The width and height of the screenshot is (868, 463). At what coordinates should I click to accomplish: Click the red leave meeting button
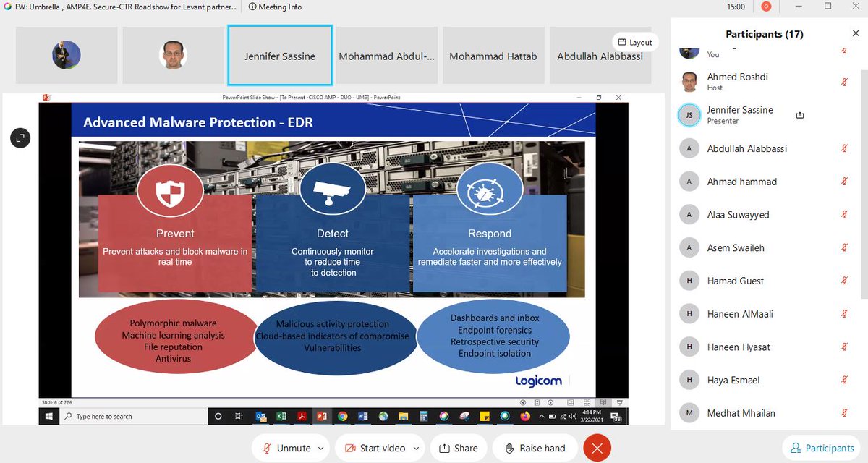(x=597, y=449)
